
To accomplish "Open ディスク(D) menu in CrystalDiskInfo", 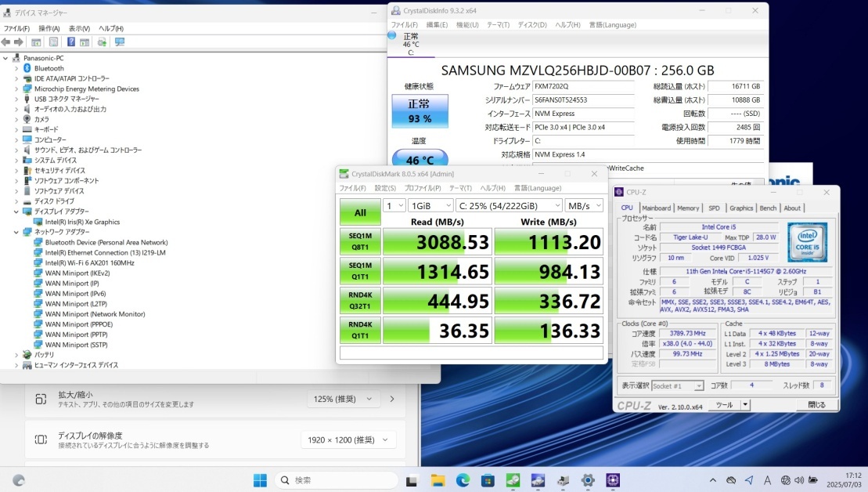I will click(x=532, y=25).
